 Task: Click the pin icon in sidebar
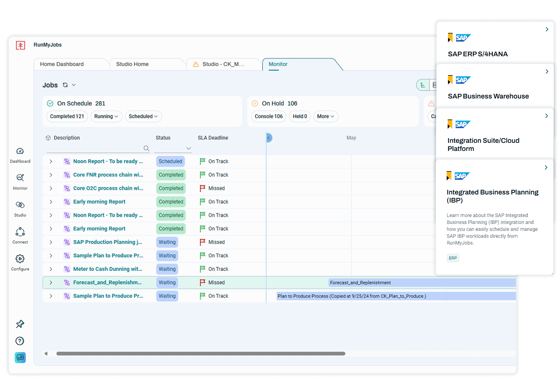coord(20,324)
